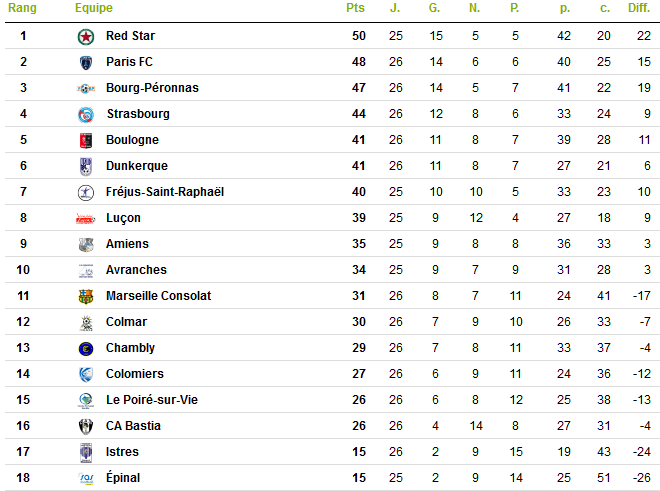The width and height of the screenshot is (660, 491).
Task: Sort table by Pts column header
Action: [355, 8]
